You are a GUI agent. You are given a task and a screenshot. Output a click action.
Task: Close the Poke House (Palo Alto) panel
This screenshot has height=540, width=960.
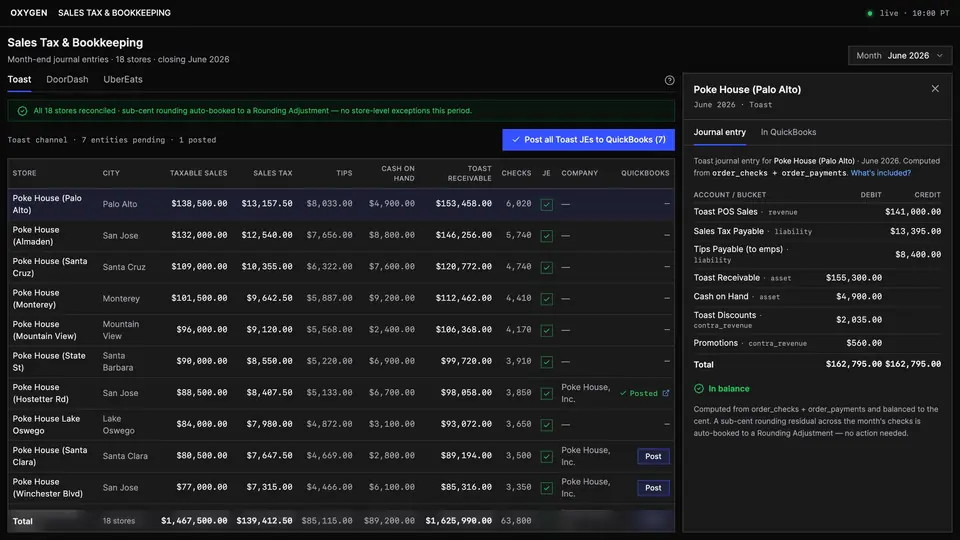point(935,89)
